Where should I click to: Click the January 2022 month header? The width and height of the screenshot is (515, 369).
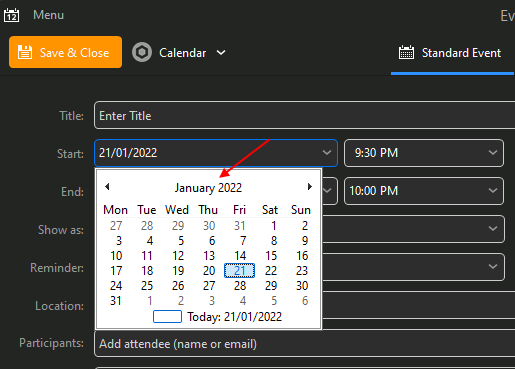208,188
